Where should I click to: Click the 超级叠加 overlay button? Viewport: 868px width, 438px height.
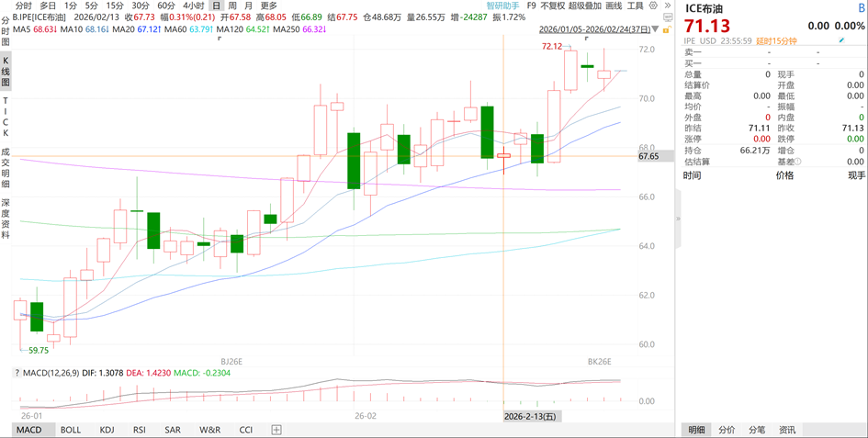(585, 6)
